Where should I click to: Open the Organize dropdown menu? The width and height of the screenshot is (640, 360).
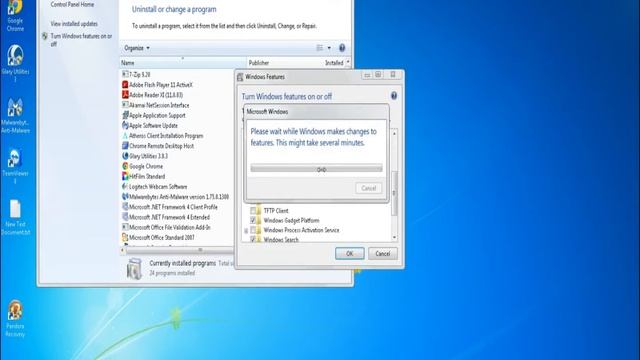pyautogui.click(x=137, y=48)
